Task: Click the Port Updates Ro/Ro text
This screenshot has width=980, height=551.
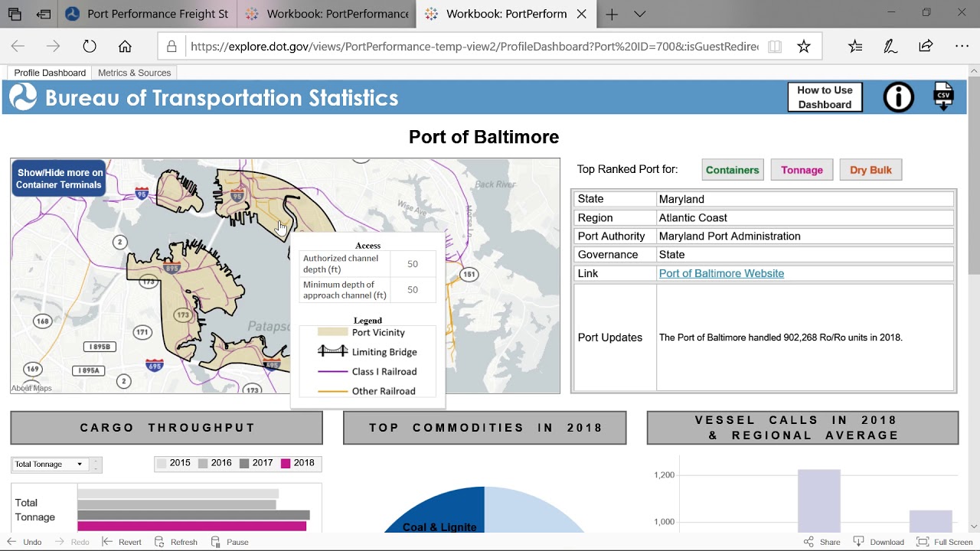Action: 781,337
